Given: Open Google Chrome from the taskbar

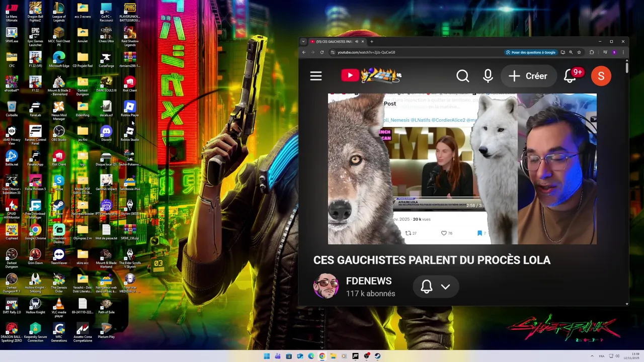Looking at the screenshot, I should [322, 356].
